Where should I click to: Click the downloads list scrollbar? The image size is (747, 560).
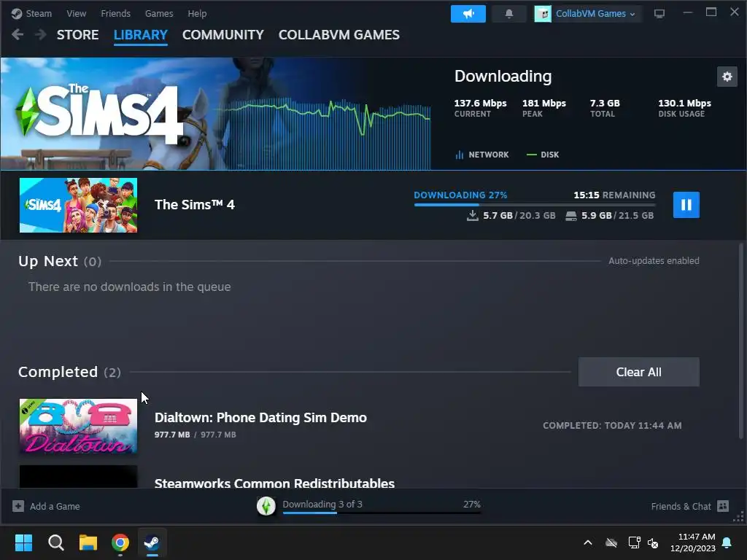[x=741, y=341]
